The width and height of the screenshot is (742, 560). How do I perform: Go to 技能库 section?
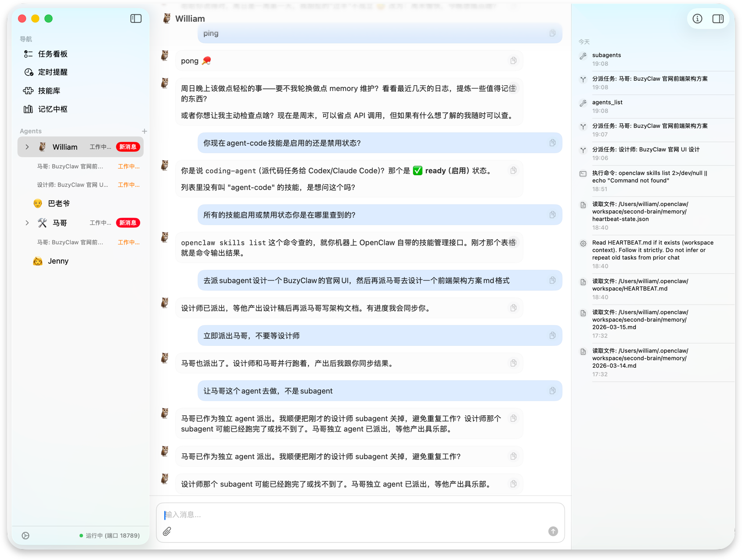(49, 91)
